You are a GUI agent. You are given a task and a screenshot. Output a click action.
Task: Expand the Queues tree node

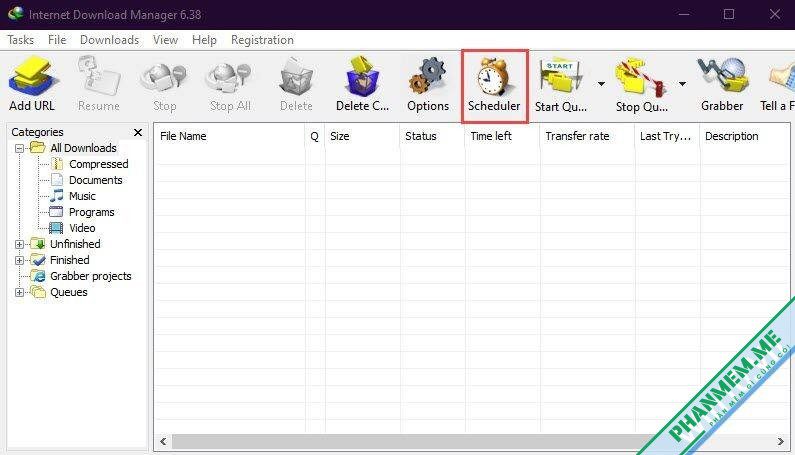click(19, 292)
